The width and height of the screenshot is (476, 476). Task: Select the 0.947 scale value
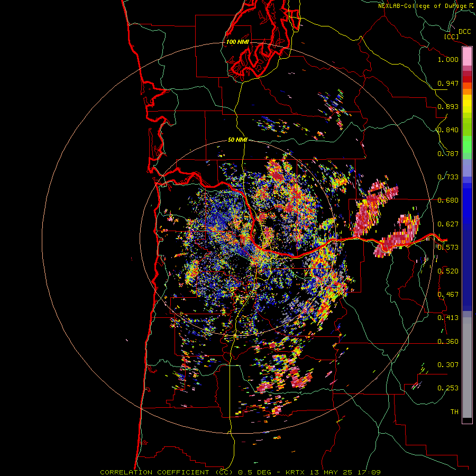tap(448, 83)
